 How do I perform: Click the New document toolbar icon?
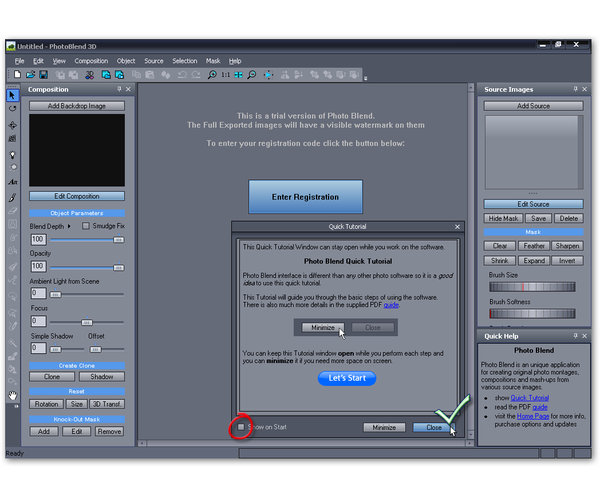17,75
